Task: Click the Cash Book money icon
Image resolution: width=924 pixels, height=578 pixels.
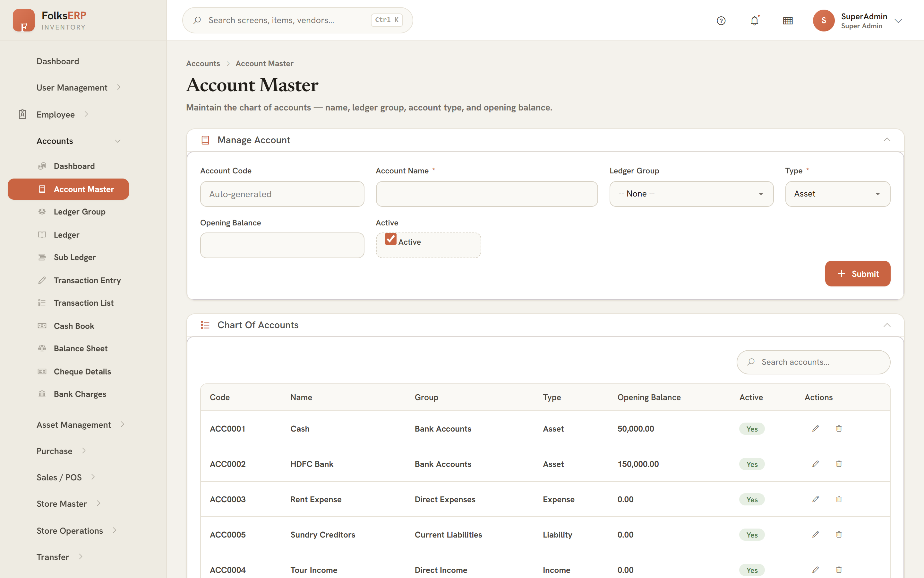Action: [42, 326]
